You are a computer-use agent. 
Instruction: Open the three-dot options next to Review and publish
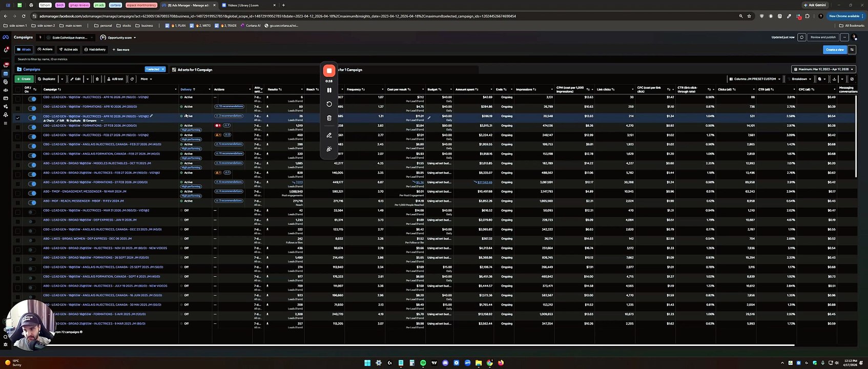[844, 37]
